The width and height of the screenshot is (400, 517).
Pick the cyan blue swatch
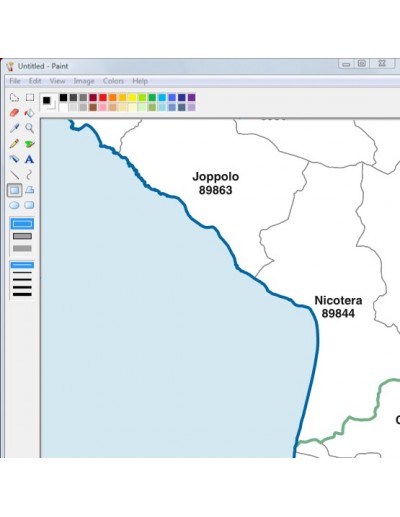tap(162, 97)
